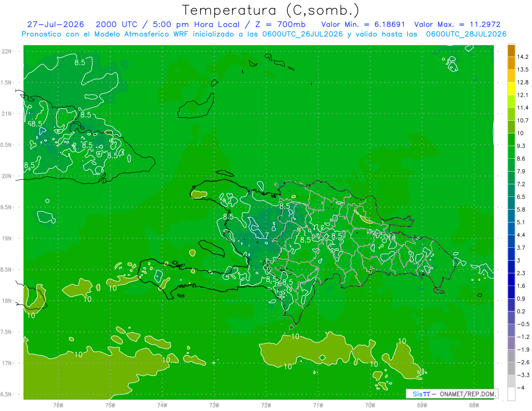
Task: Click the longitude axis label '73W'
Action: point(214,405)
